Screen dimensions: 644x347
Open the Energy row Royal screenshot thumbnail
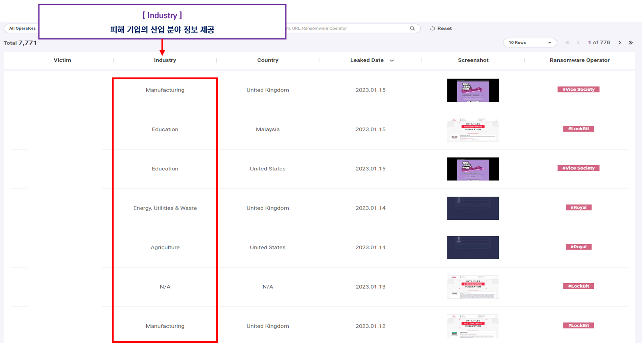click(x=473, y=208)
